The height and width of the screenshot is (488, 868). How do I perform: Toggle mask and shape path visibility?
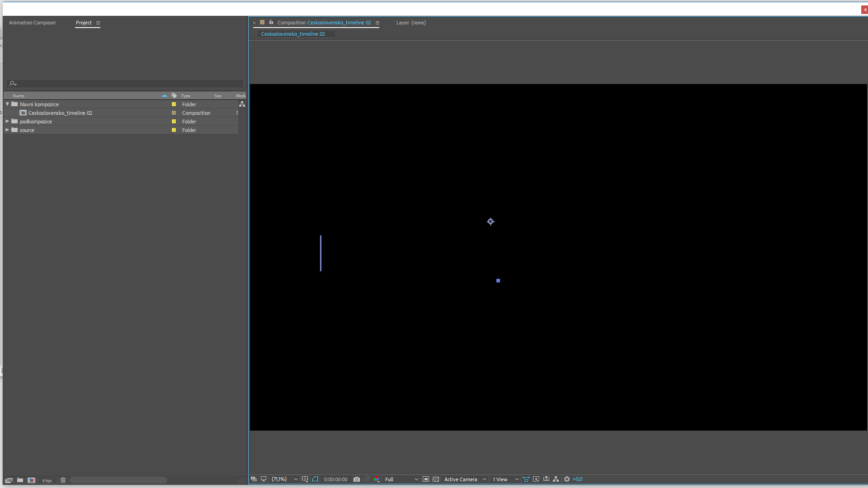point(315,479)
